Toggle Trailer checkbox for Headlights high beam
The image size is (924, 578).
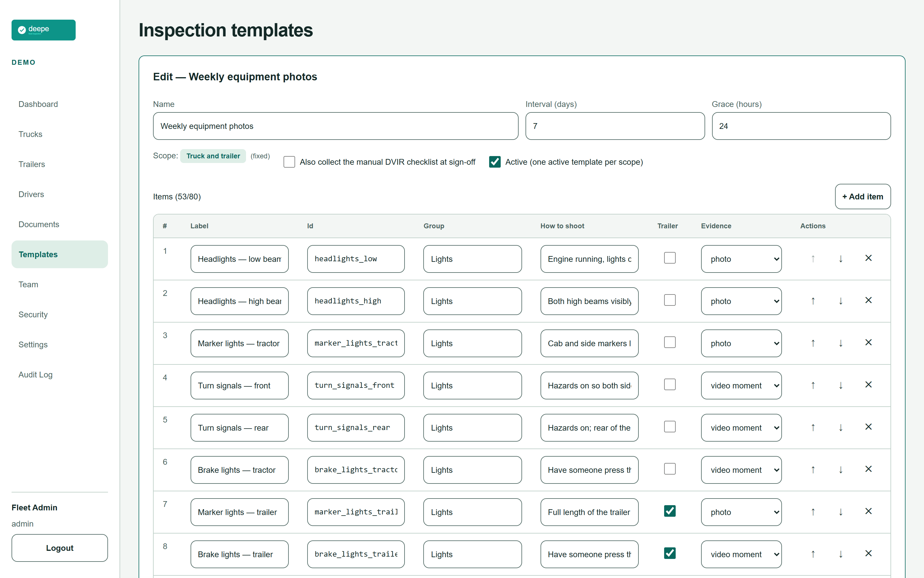[x=670, y=300]
